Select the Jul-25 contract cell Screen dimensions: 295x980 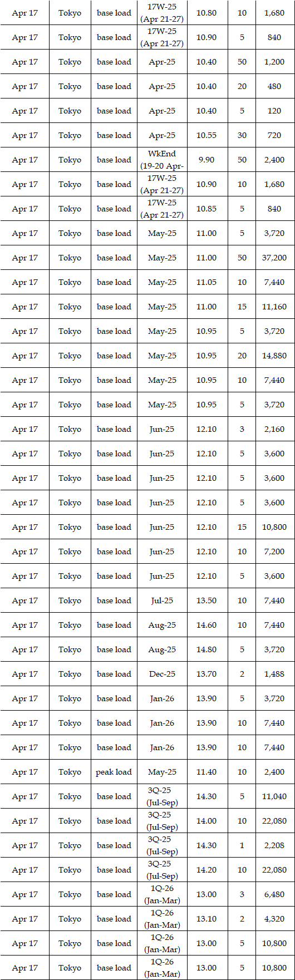coord(162,600)
